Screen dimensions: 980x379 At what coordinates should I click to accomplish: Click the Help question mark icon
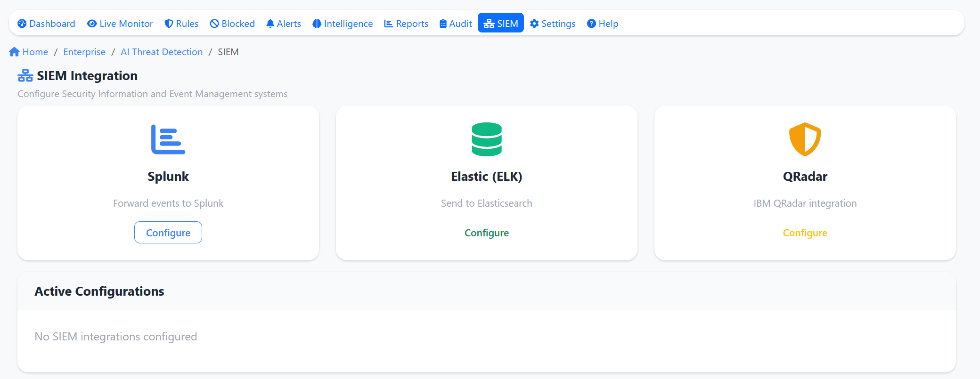coord(591,24)
